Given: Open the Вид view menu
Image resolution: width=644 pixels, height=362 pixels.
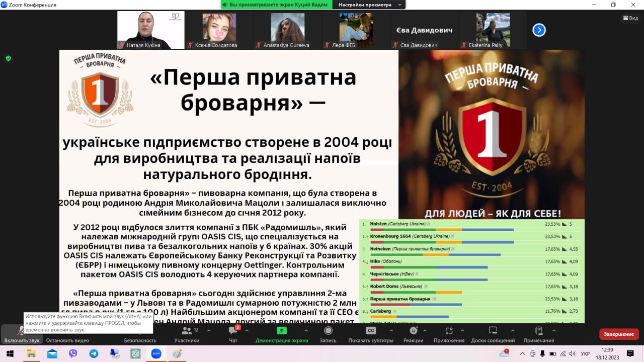Looking at the screenshot, I should [630, 18].
